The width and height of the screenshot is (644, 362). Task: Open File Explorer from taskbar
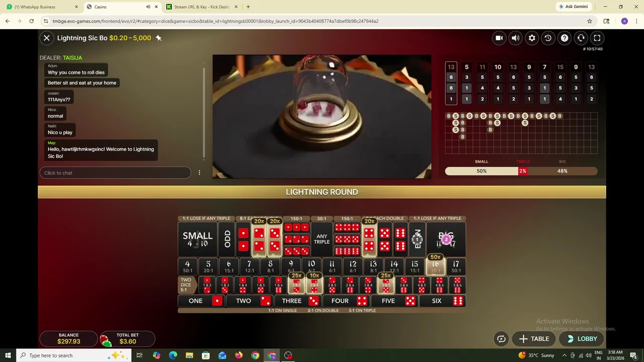point(189,355)
